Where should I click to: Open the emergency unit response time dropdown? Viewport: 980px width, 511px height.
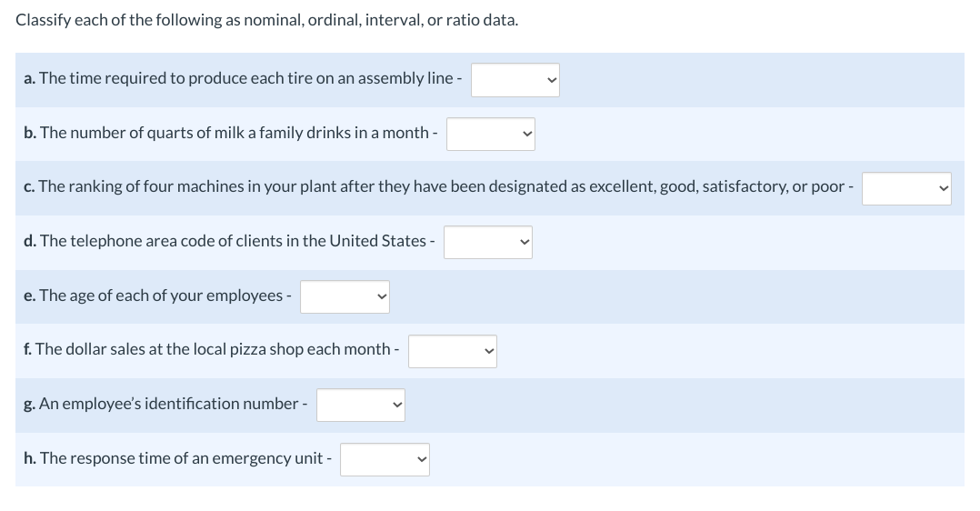(385, 459)
